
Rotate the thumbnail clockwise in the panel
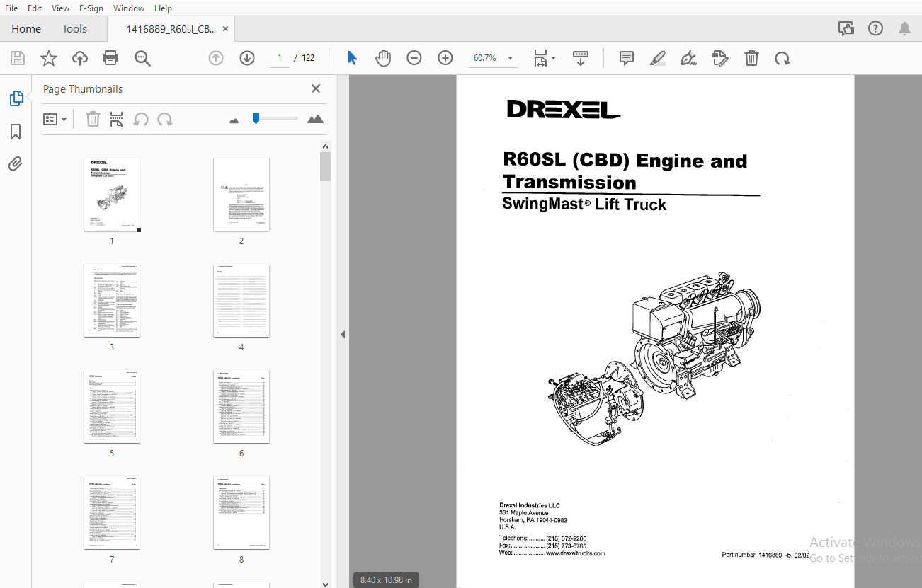click(165, 120)
